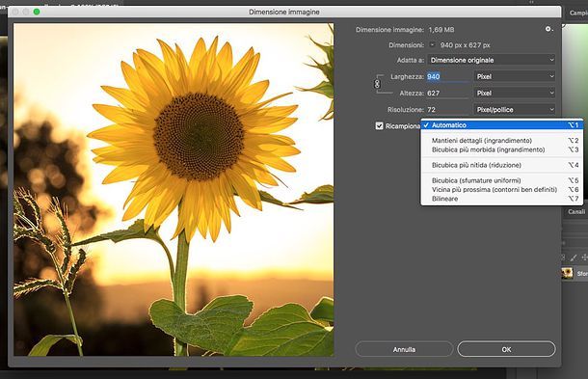Open the Altezza unit Pixel dropdown
This screenshot has width=588, height=379.
tap(514, 93)
